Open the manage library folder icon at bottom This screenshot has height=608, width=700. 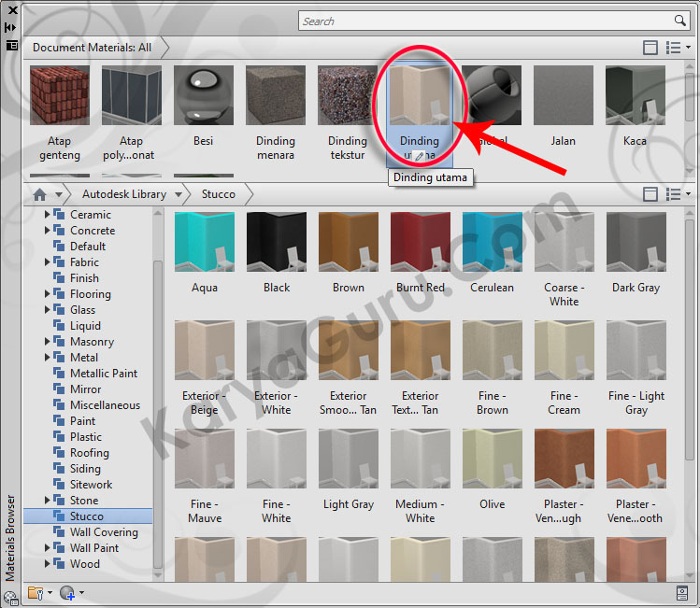click(36, 592)
